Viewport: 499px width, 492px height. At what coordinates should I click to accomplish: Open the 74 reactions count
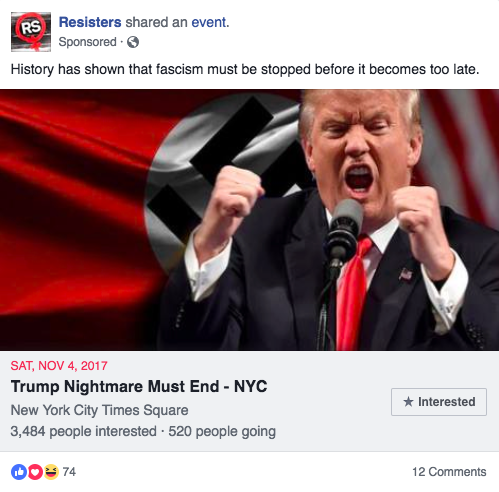69,472
